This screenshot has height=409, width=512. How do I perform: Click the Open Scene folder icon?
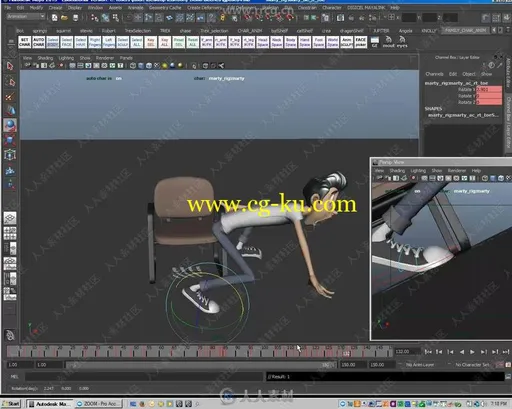point(65,18)
